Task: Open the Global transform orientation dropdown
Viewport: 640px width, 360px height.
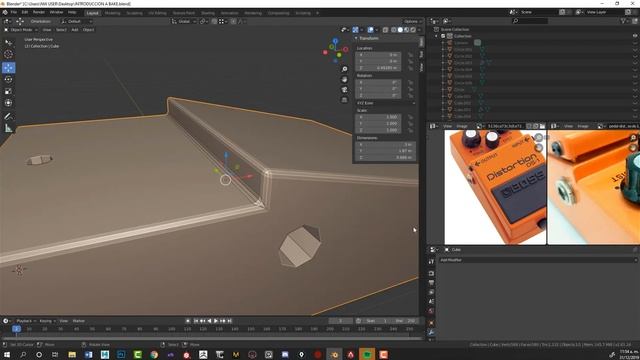Action: coord(184,21)
